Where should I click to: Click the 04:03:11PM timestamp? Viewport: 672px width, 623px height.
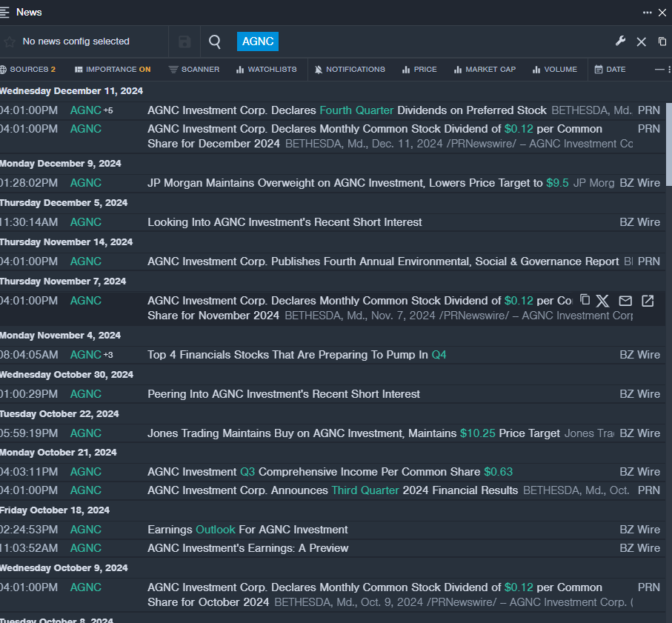[29, 472]
